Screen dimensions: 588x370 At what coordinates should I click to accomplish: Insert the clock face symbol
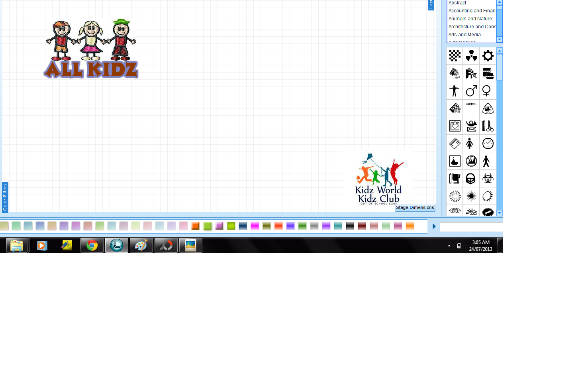488,144
